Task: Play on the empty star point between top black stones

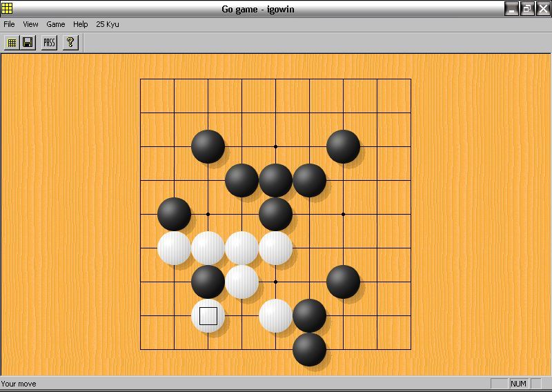Action: point(275,146)
